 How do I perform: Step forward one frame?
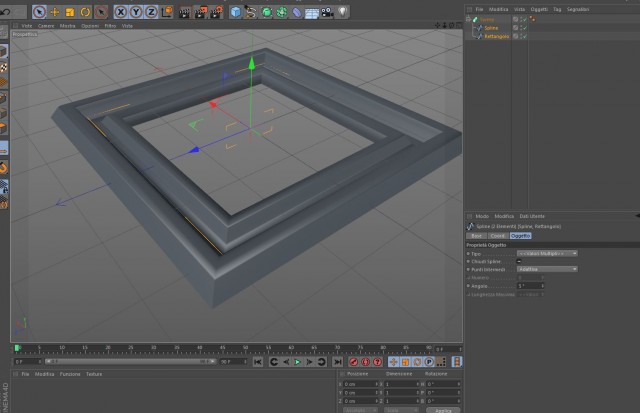pos(309,362)
